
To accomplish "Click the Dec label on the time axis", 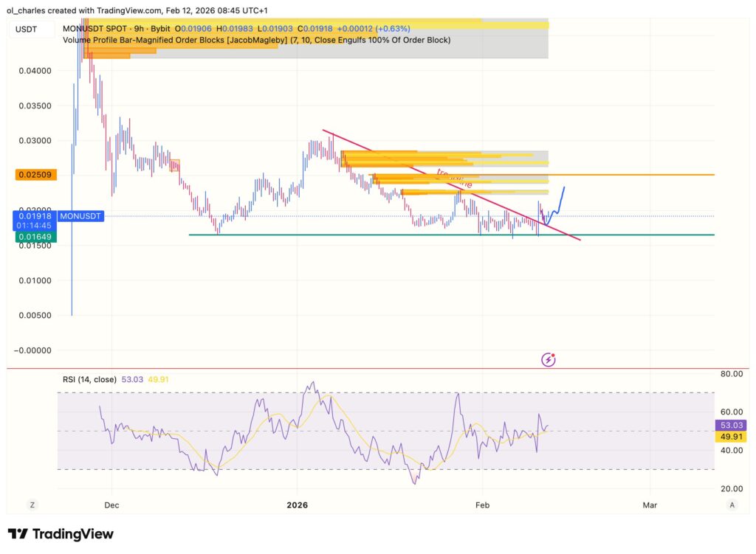I will tap(111, 505).
